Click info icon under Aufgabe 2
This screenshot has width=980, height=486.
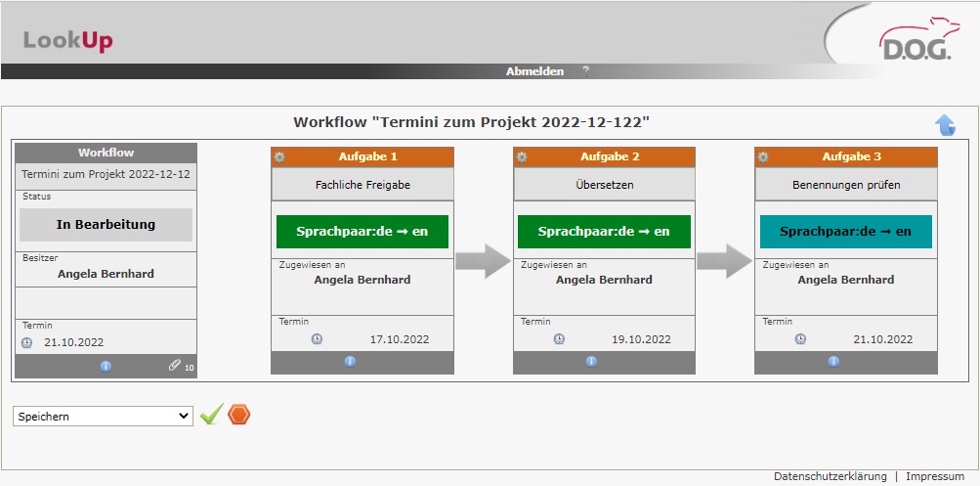[591, 361]
